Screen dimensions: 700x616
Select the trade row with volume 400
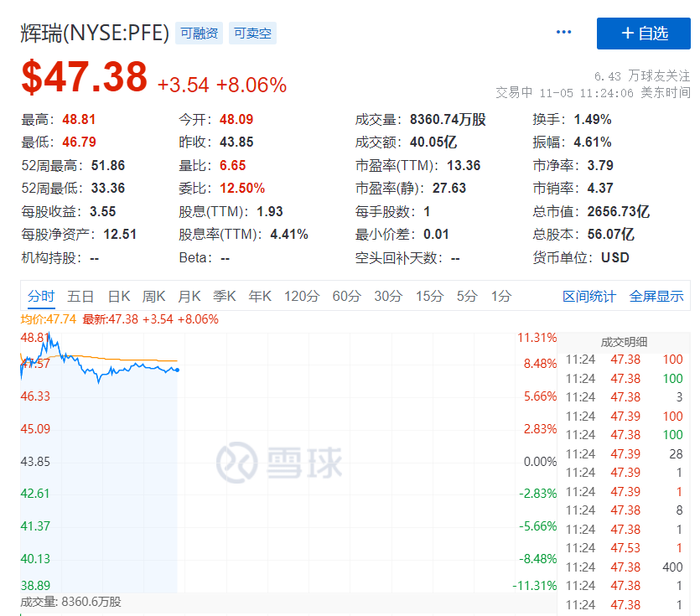[624, 567]
